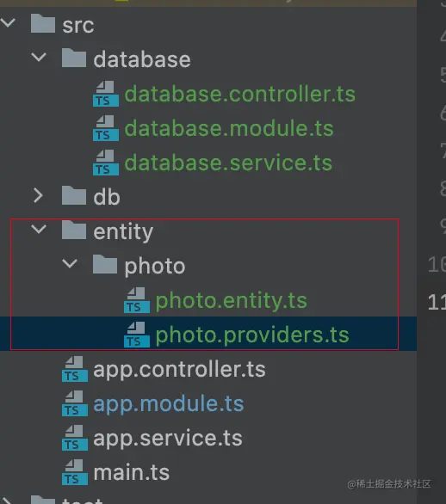Collapse the entity folder chevron
The height and width of the screenshot is (504, 446).
39,229
